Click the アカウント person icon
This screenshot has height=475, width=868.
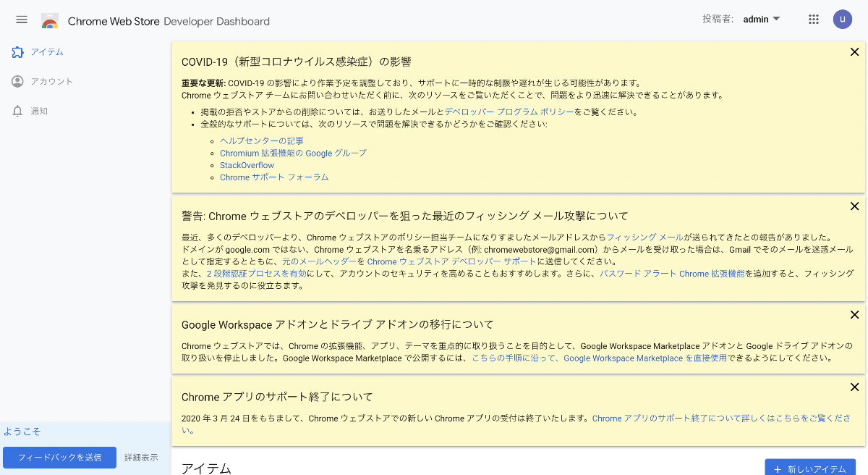tap(18, 82)
